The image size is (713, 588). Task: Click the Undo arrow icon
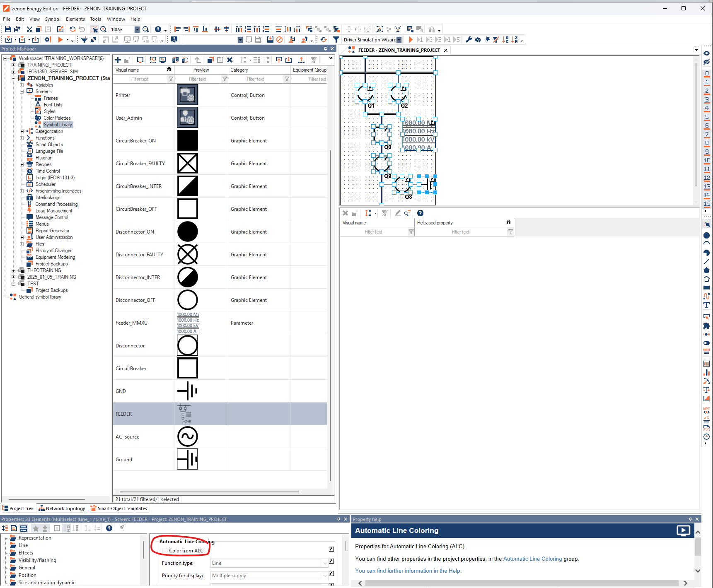tap(82, 29)
